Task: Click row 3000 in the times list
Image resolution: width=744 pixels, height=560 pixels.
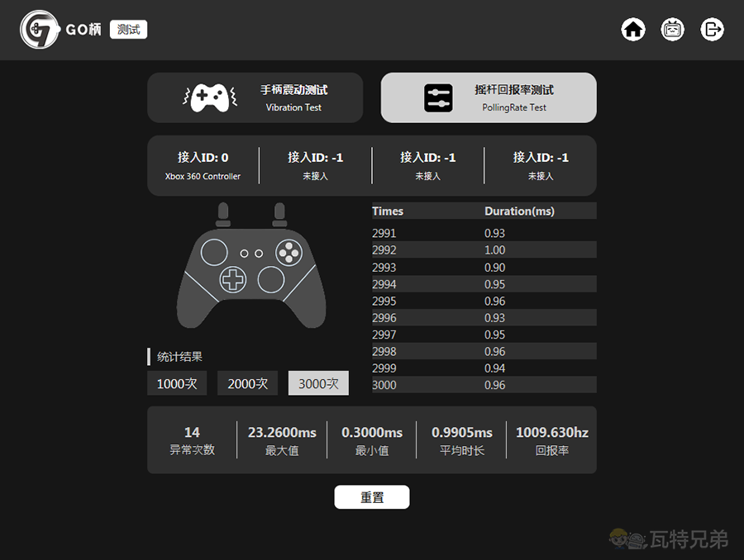Action: tap(484, 385)
